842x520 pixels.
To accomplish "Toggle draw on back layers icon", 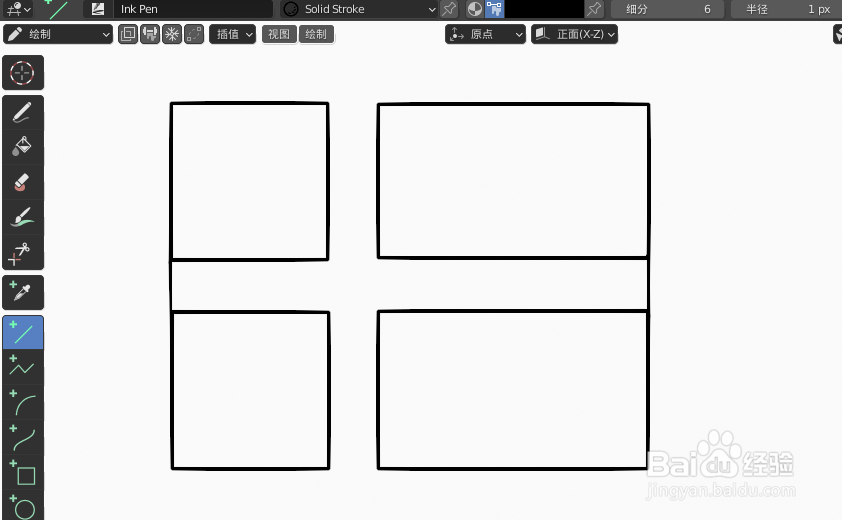I will [128, 34].
